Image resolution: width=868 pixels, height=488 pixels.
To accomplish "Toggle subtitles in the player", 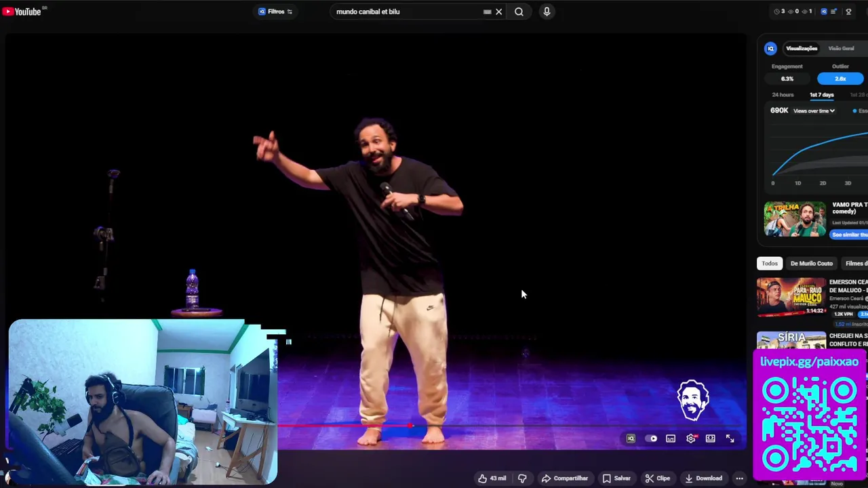I will (671, 439).
